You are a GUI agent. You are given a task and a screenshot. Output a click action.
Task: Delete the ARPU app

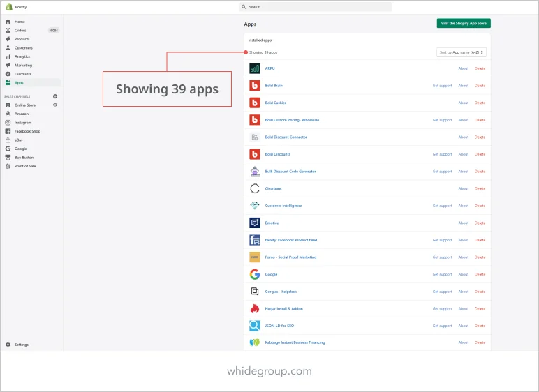480,68
